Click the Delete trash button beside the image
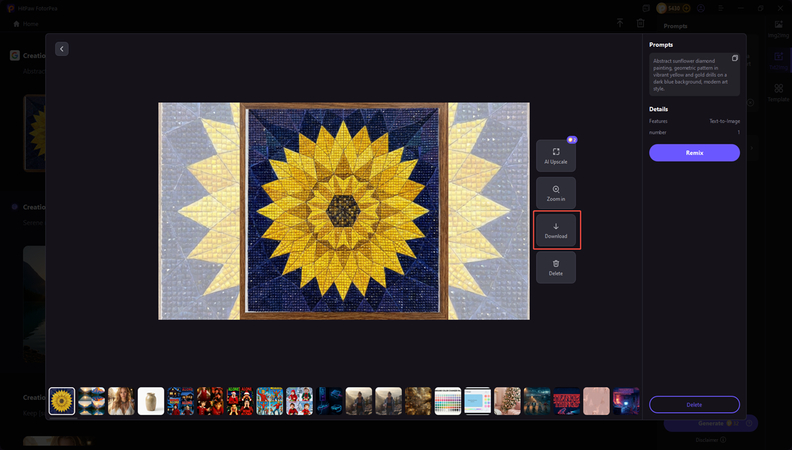The width and height of the screenshot is (792, 450). [x=556, y=268]
